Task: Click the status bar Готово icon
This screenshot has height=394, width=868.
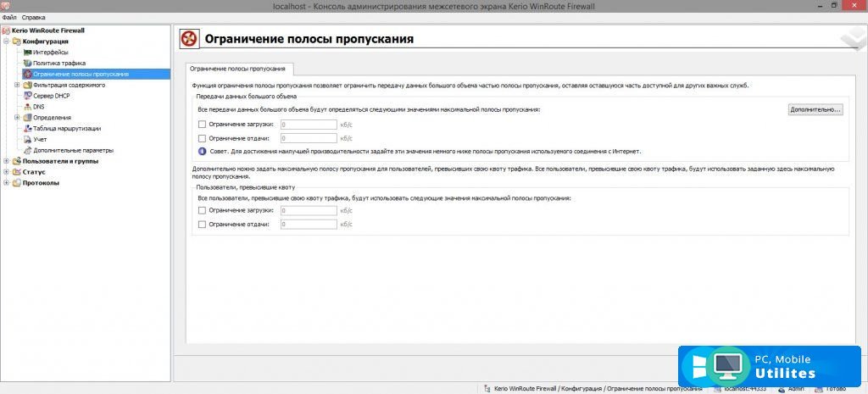Action: (x=820, y=388)
